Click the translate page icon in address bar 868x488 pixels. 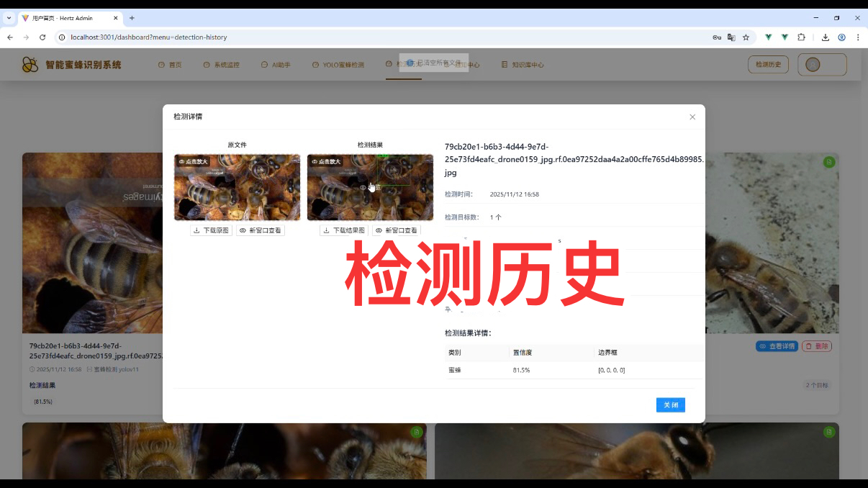tap(731, 37)
